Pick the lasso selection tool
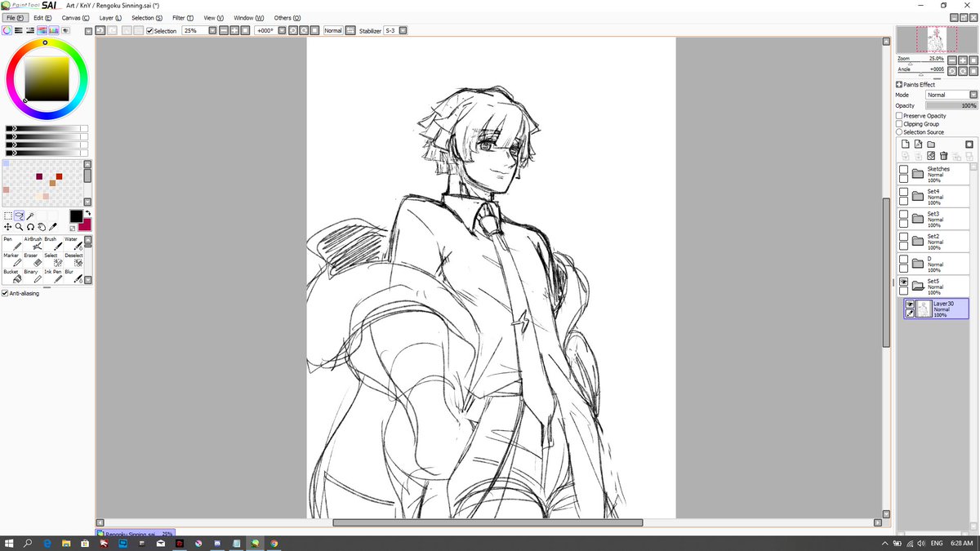 coord(19,216)
